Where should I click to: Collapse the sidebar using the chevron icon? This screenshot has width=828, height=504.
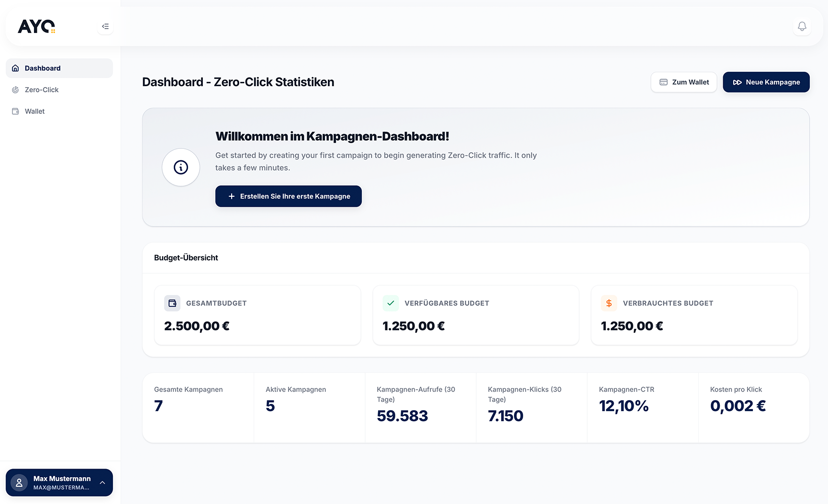(105, 26)
